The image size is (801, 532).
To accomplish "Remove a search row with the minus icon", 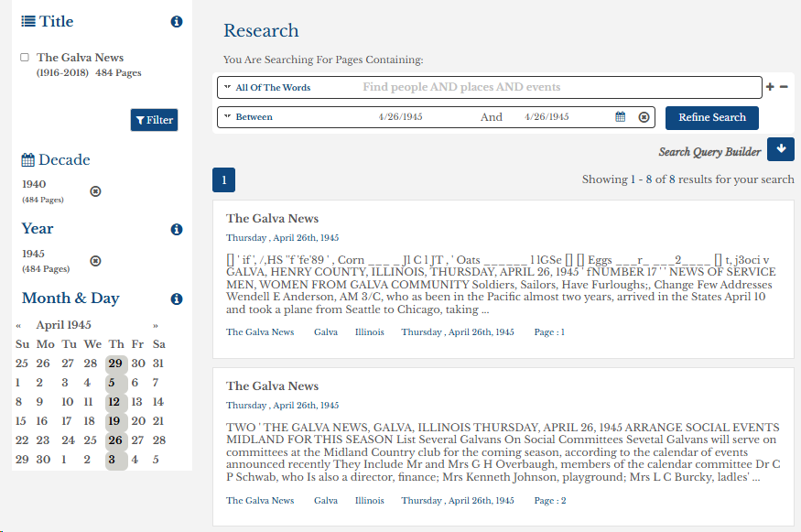I will click(x=784, y=87).
